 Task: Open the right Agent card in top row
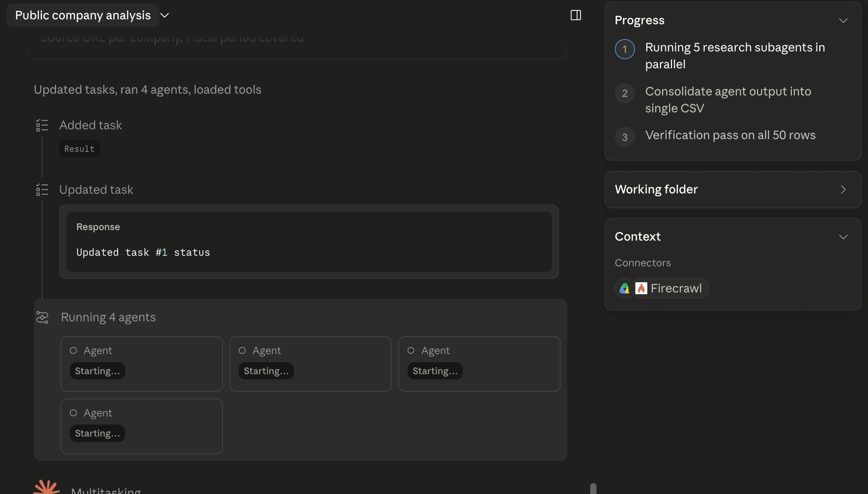pyautogui.click(x=479, y=364)
